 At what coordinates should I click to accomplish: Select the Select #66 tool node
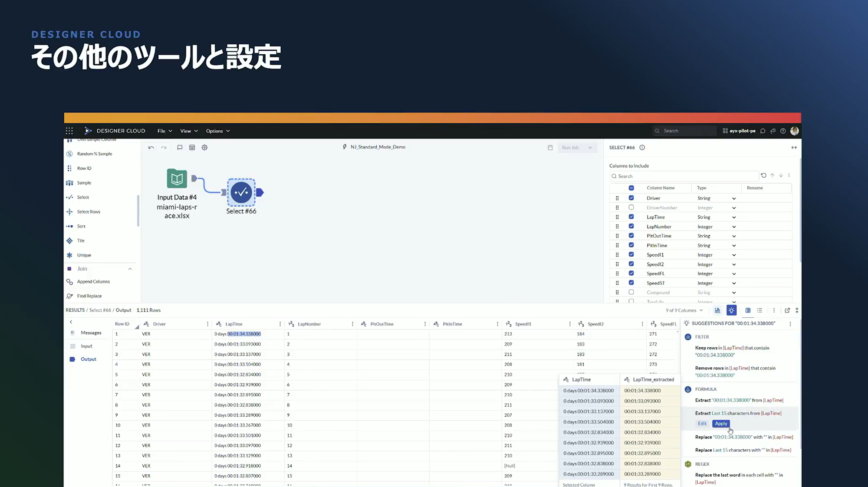click(x=241, y=192)
